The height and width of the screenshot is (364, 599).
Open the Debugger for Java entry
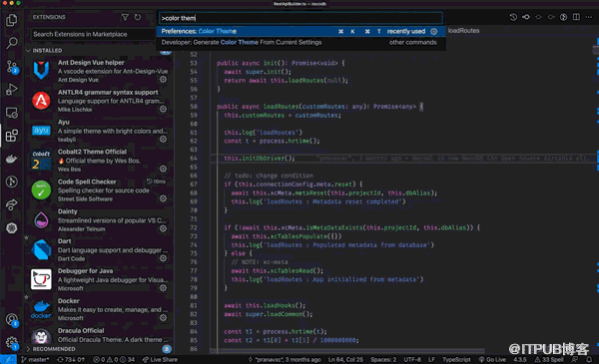point(99,279)
